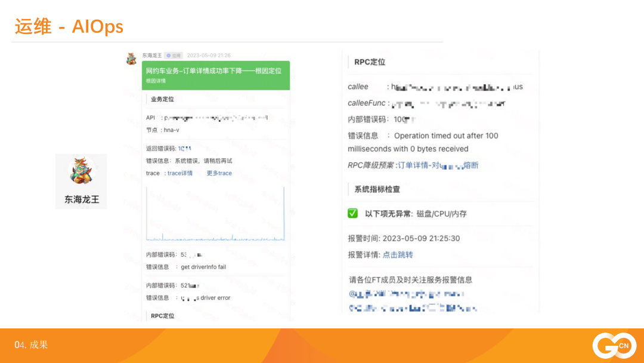Click the second blurred @mention line
This screenshot has width=644, height=363.
click(413, 308)
